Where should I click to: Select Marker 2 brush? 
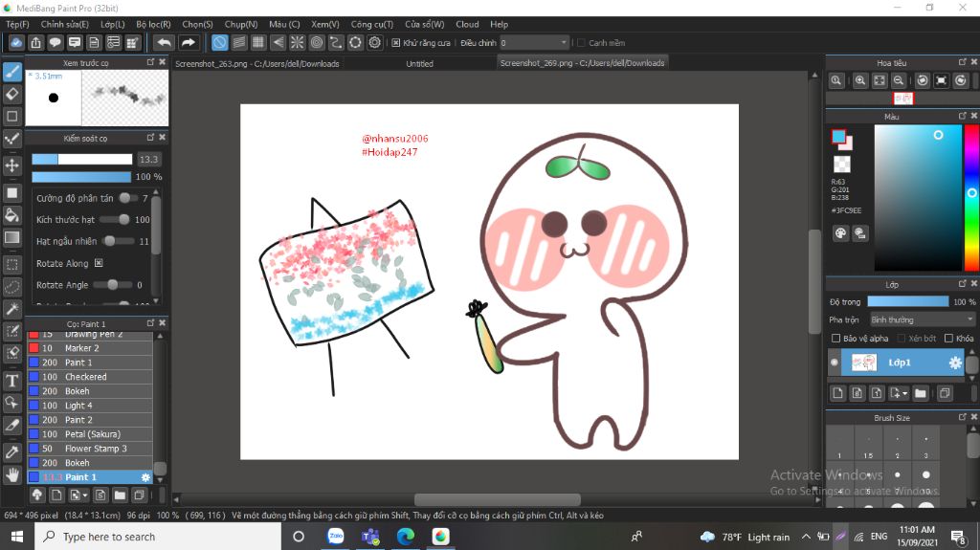click(x=90, y=348)
